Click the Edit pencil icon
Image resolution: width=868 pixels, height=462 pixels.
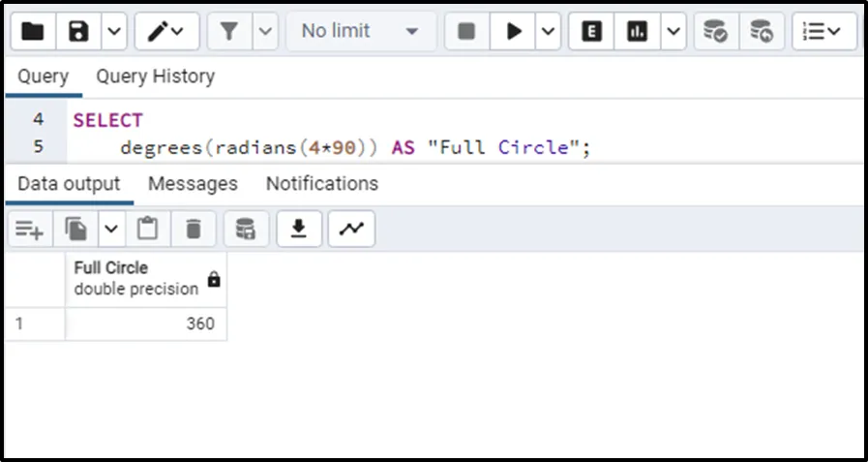pos(157,32)
